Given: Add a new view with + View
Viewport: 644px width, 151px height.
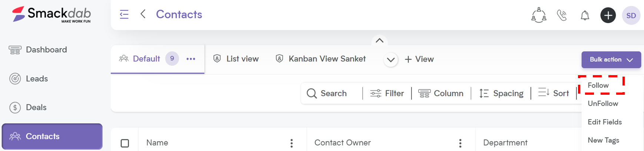Looking at the screenshot, I should pyautogui.click(x=419, y=59).
